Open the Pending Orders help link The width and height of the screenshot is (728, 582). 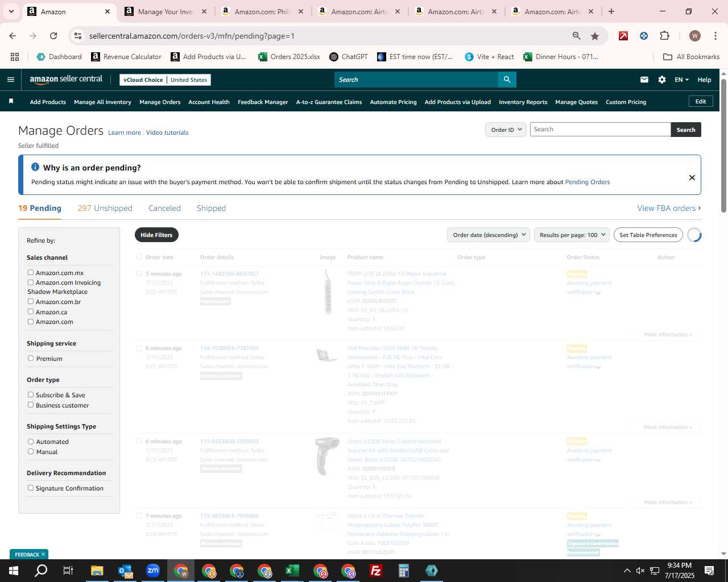(587, 182)
